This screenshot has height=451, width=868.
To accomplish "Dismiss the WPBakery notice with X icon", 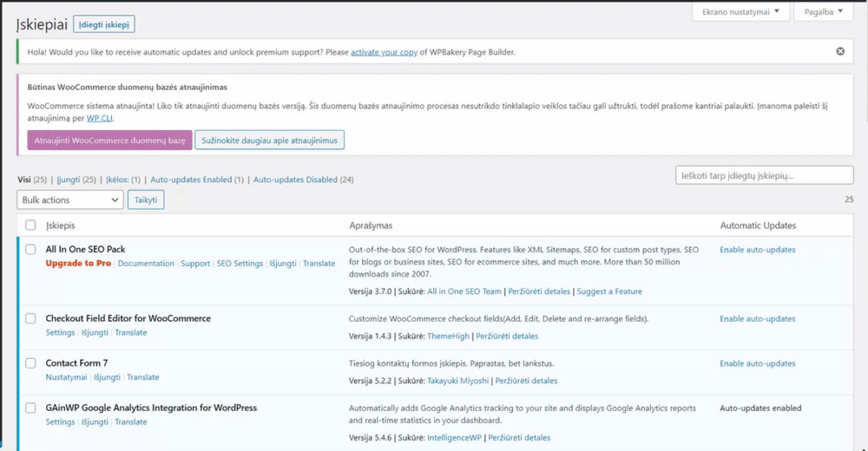I will tap(840, 52).
